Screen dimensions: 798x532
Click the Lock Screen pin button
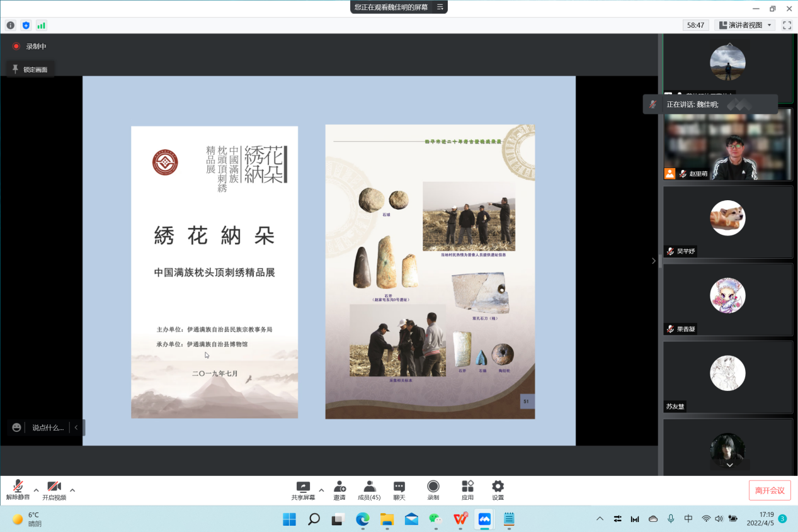[x=30, y=69]
